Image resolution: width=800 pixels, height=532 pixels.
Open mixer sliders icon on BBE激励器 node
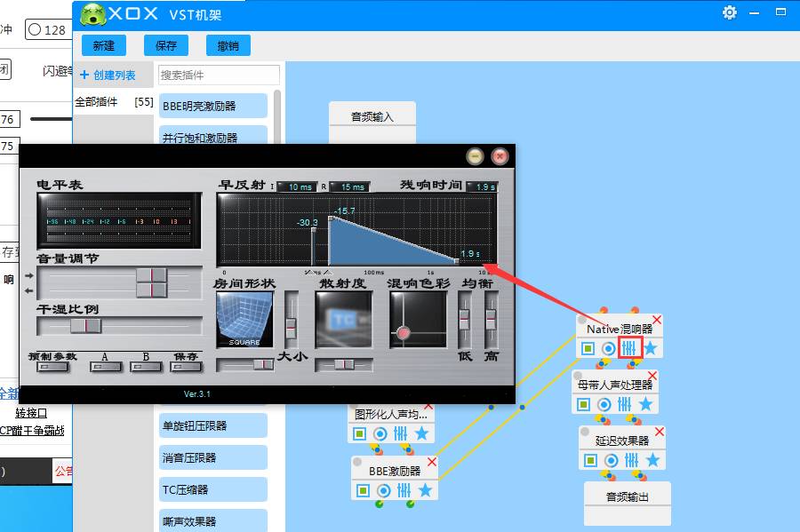[x=404, y=491]
